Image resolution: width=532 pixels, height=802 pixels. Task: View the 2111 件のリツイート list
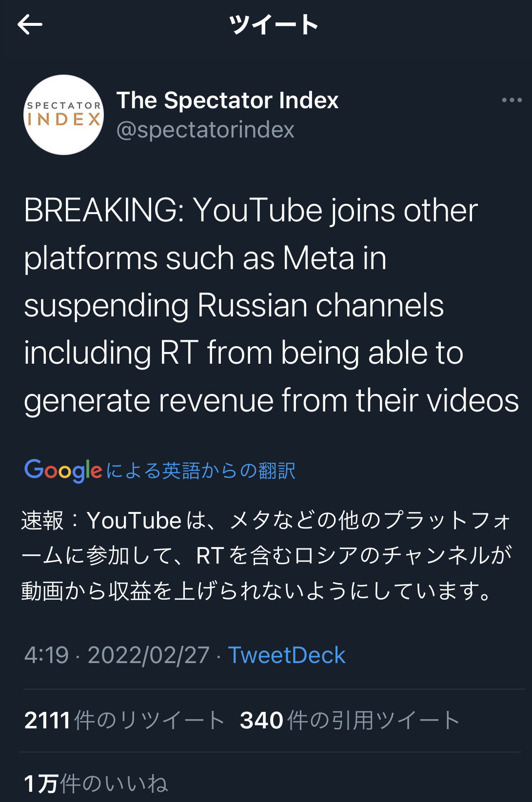(124, 720)
